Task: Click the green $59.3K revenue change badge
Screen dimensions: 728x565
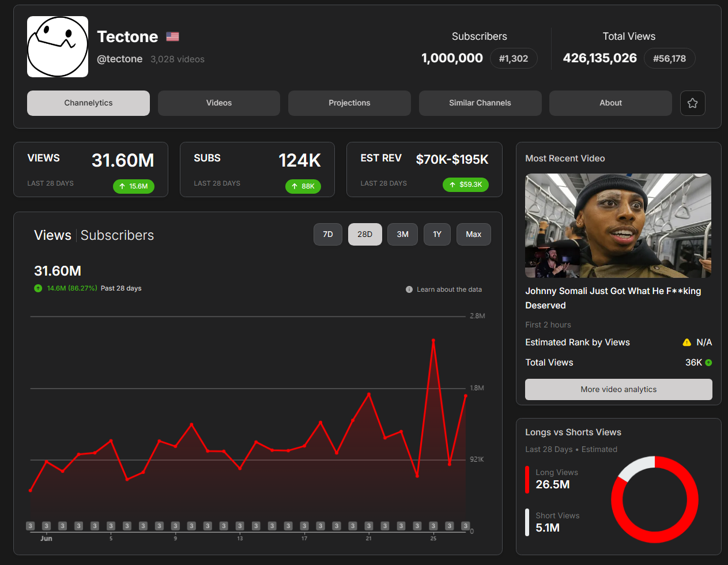Action: click(x=466, y=184)
